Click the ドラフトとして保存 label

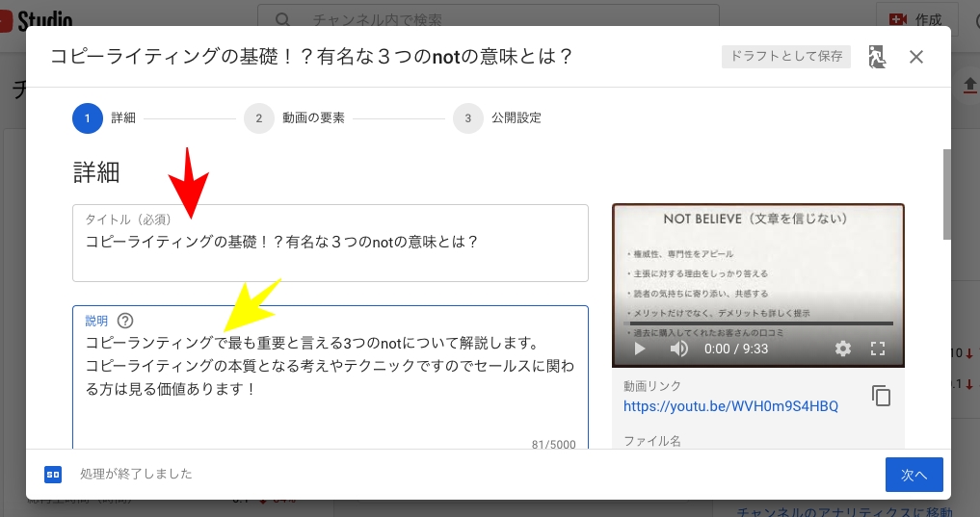pos(785,57)
